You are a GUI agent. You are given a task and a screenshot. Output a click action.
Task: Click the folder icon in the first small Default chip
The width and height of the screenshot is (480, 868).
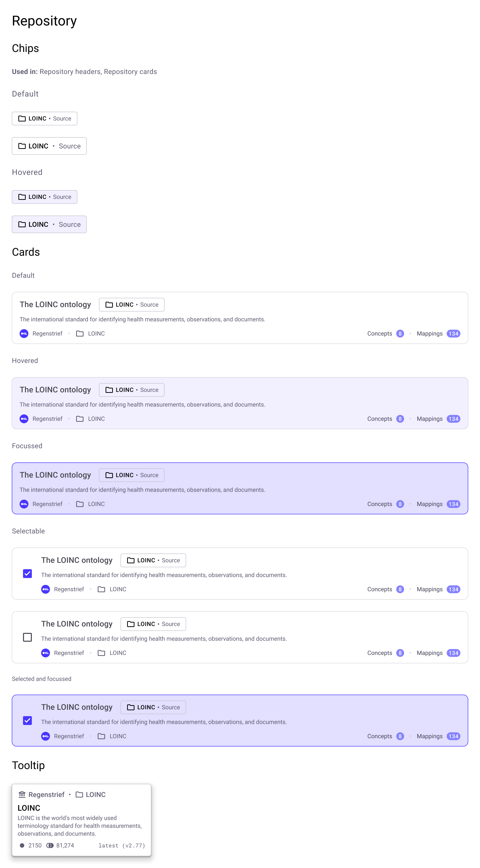coord(22,118)
